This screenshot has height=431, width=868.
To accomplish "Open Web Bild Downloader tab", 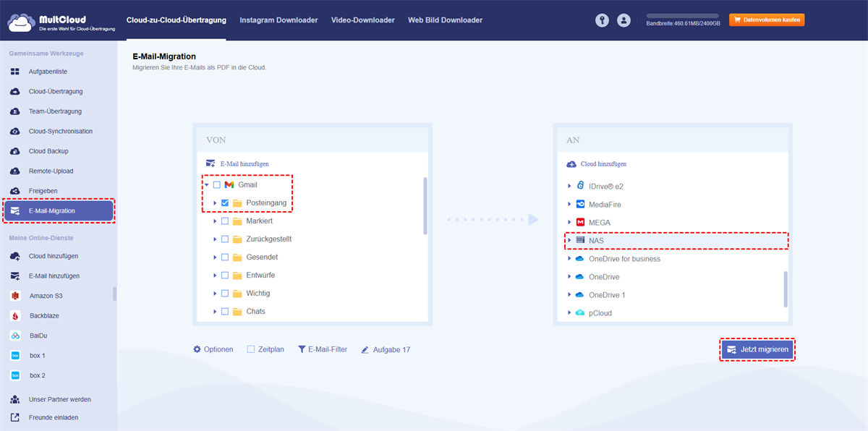I will tap(445, 20).
